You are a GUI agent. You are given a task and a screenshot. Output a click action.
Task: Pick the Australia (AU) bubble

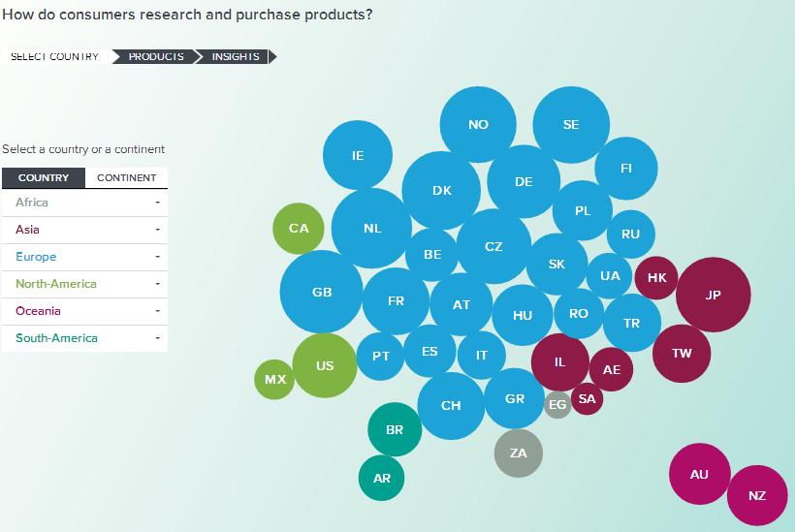tap(699, 474)
